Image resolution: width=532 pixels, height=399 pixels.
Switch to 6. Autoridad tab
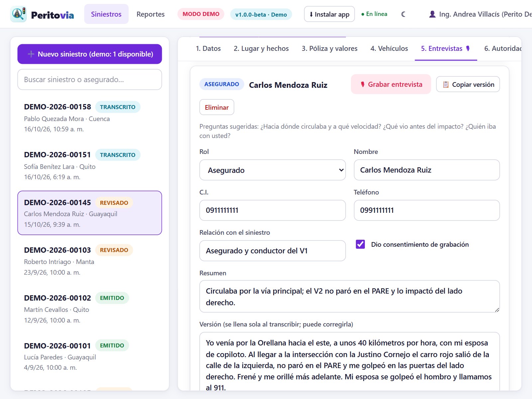point(502,49)
